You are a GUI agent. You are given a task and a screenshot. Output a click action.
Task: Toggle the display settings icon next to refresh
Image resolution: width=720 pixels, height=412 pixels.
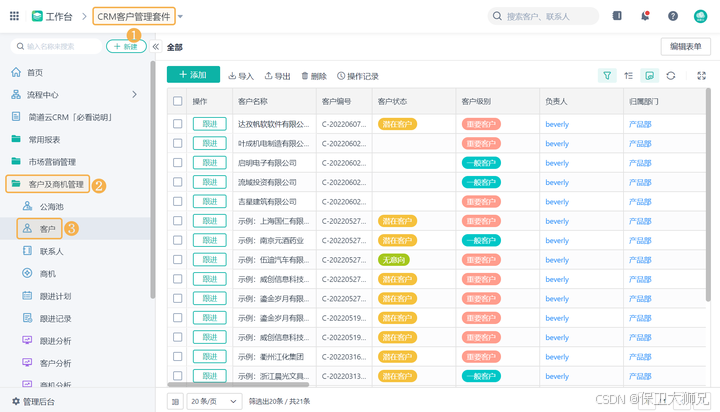649,76
